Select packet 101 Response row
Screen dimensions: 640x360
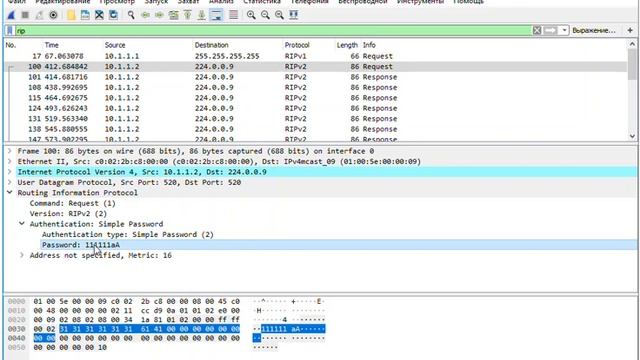tap(316, 77)
